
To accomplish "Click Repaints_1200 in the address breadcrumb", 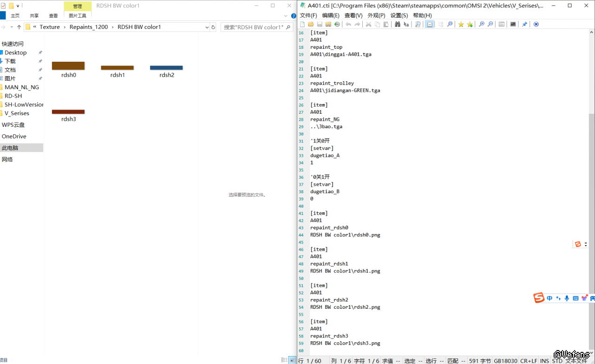I will tap(89, 27).
